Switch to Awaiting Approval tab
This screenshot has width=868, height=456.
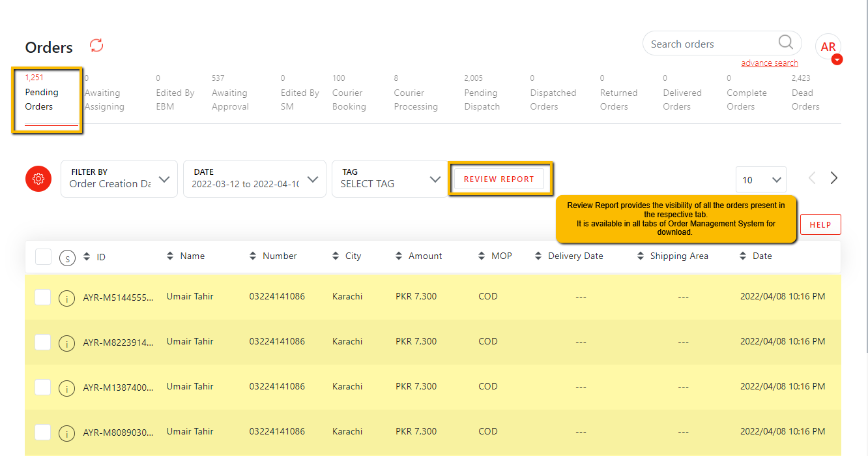pyautogui.click(x=229, y=99)
